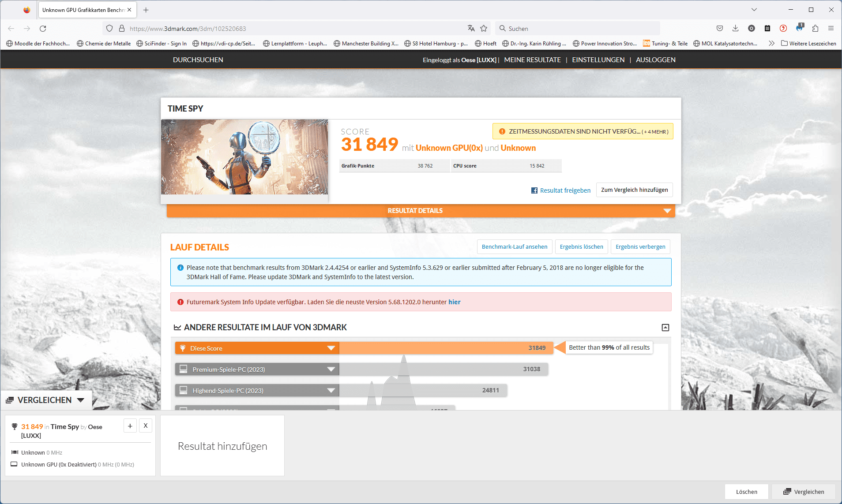This screenshot has width=842, height=504.
Task: Close the Unknown GPU Grafikkarten tab
Action: [129, 10]
